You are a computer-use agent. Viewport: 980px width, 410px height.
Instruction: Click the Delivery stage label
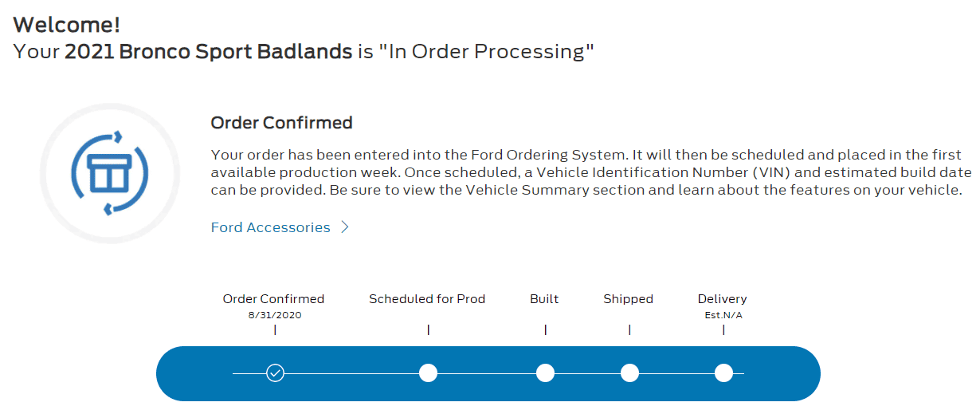pos(722,299)
